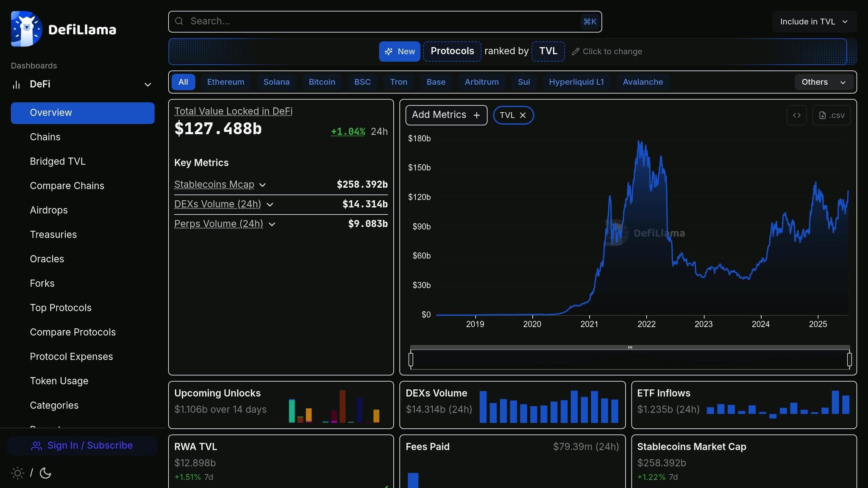Download chart data with .csv icon
Image resolution: width=868 pixels, height=488 pixels.
831,115
